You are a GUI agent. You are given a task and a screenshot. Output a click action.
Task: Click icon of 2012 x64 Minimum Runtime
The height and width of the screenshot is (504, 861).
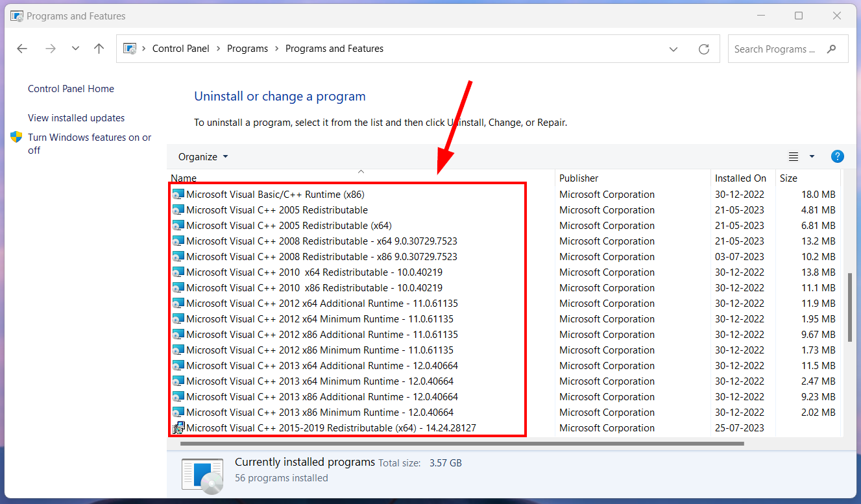click(178, 318)
